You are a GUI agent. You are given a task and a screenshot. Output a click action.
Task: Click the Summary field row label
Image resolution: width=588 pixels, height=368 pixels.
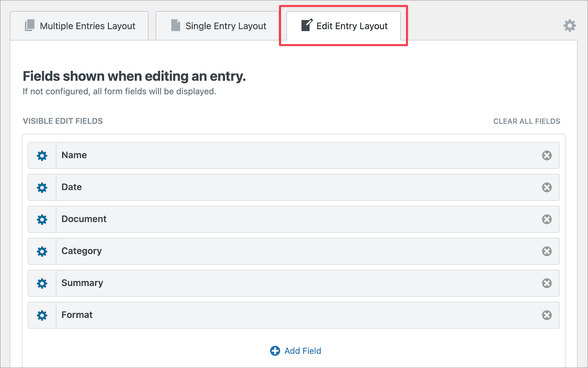[82, 283]
